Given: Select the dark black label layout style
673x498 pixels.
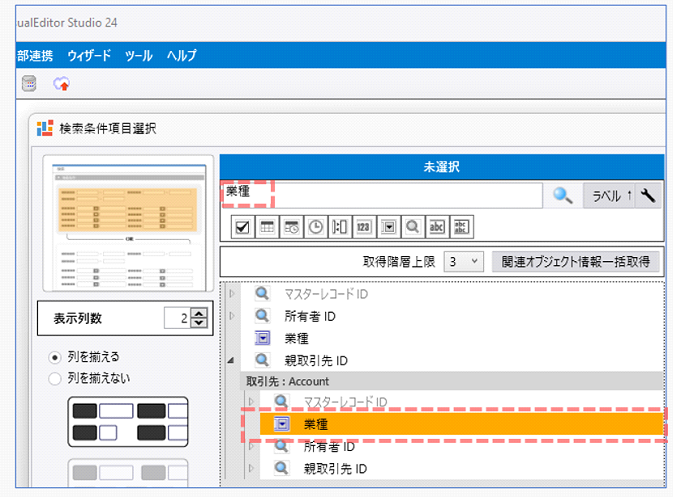Looking at the screenshot, I should (x=128, y=422).
